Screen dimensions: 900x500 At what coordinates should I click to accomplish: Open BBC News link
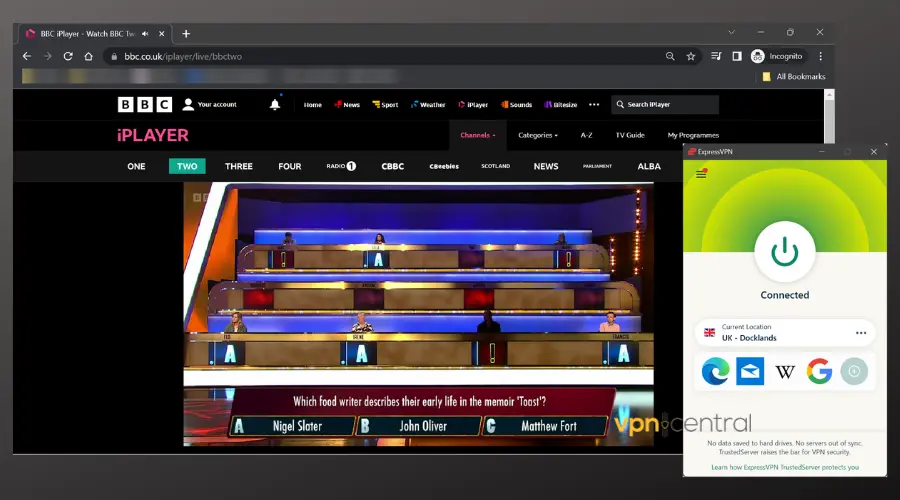click(x=347, y=104)
